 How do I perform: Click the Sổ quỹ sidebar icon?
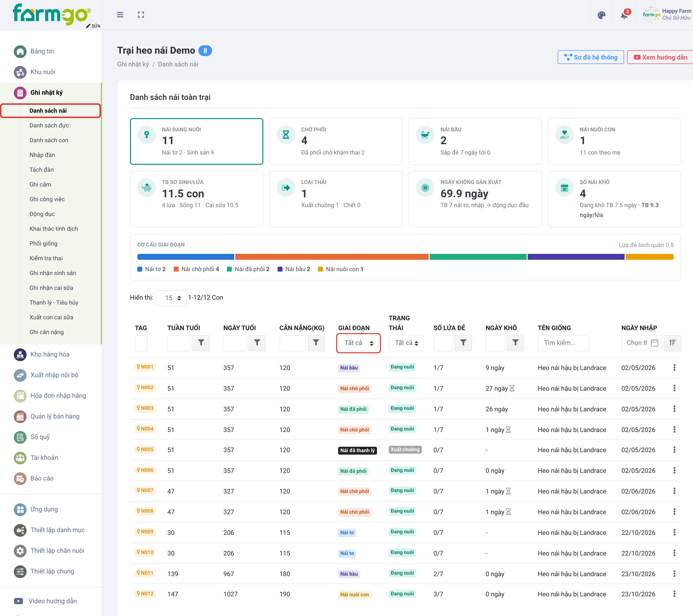(20, 437)
